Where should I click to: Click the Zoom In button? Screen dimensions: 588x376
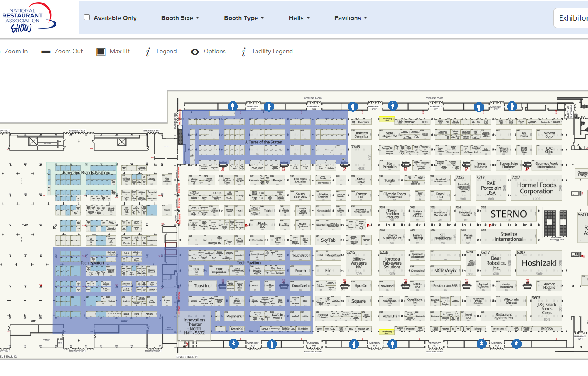(16, 52)
